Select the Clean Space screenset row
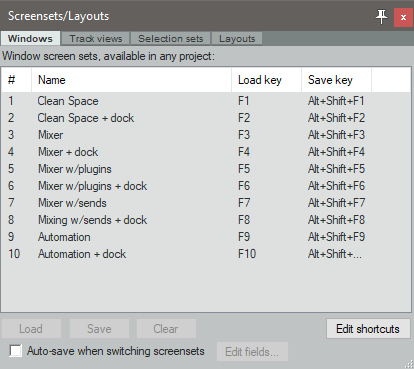Screen dimensions: 414x369 tap(206, 101)
